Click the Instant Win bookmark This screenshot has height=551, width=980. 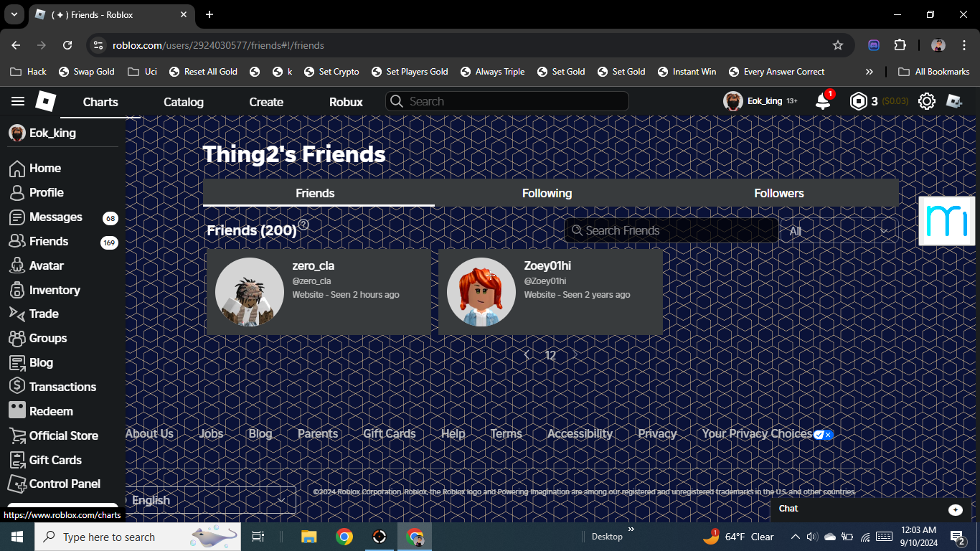687,72
